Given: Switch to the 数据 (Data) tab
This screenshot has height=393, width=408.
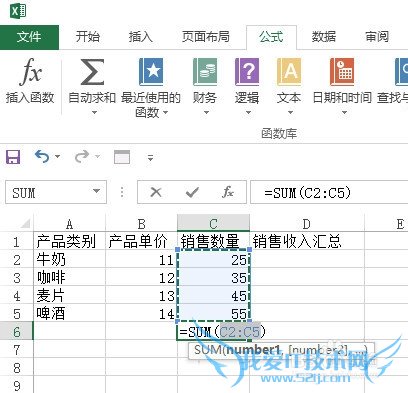Looking at the screenshot, I should [x=324, y=37].
